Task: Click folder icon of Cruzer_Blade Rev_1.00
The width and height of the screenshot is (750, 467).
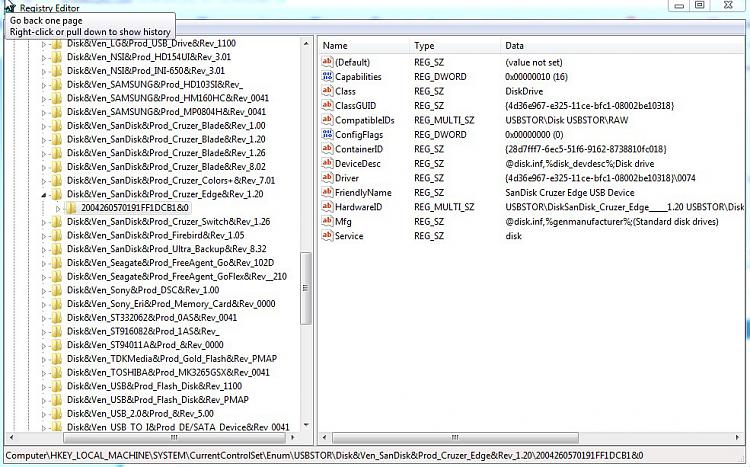Action: coord(56,126)
